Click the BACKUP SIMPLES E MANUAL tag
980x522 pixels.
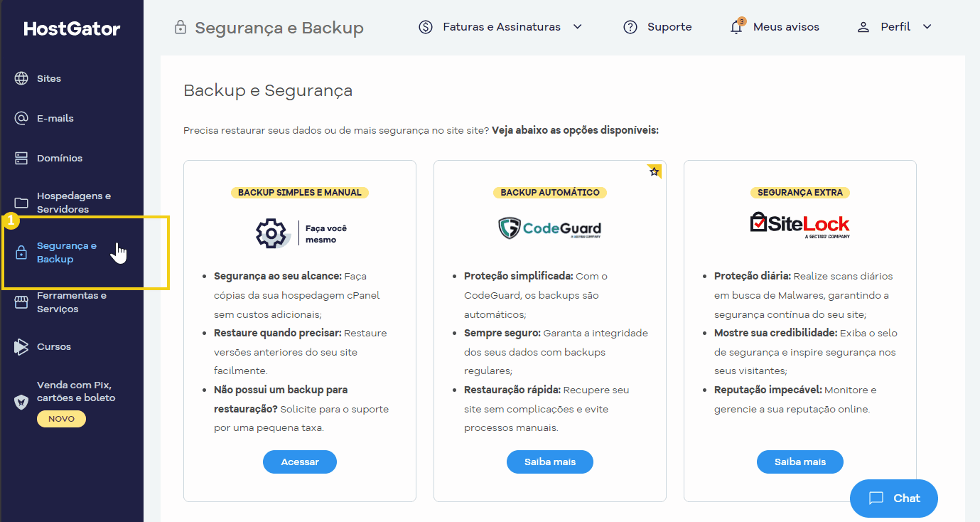[x=300, y=192]
